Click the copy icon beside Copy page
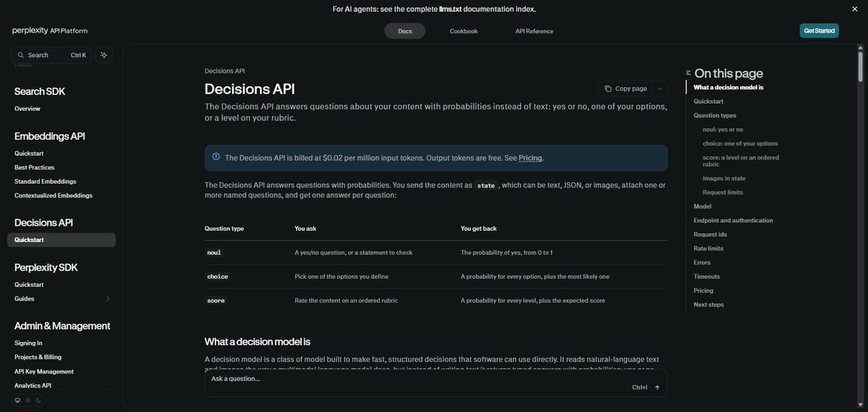 click(x=608, y=88)
